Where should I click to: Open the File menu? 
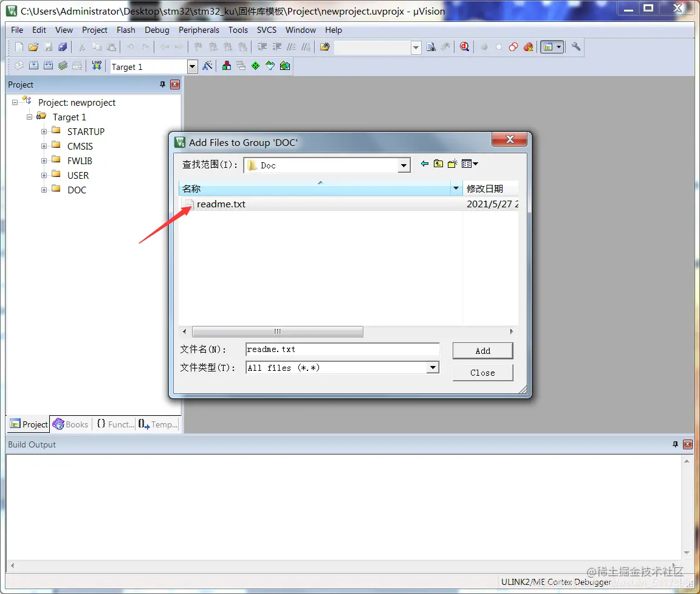17,30
